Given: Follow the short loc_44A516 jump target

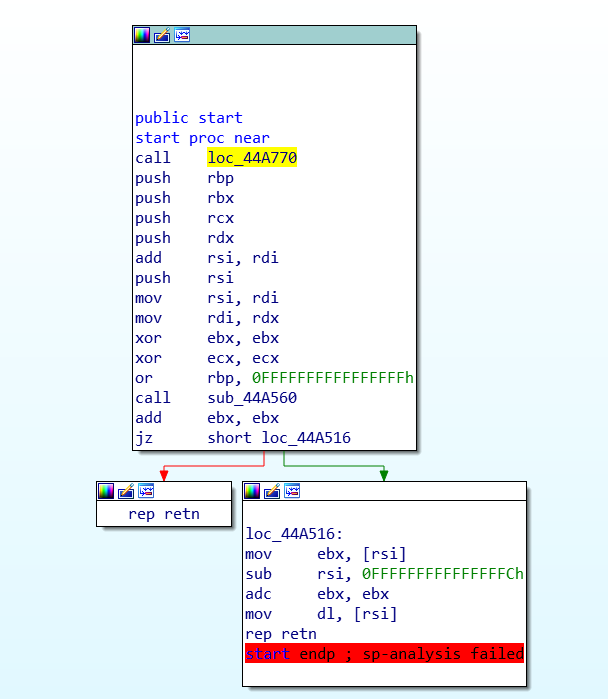Looking at the screenshot, I should 279,438.
